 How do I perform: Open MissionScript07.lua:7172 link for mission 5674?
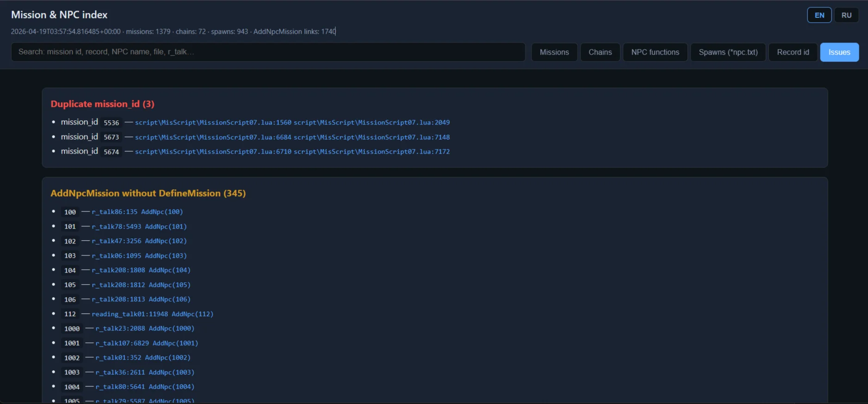(x=371, y=152)
